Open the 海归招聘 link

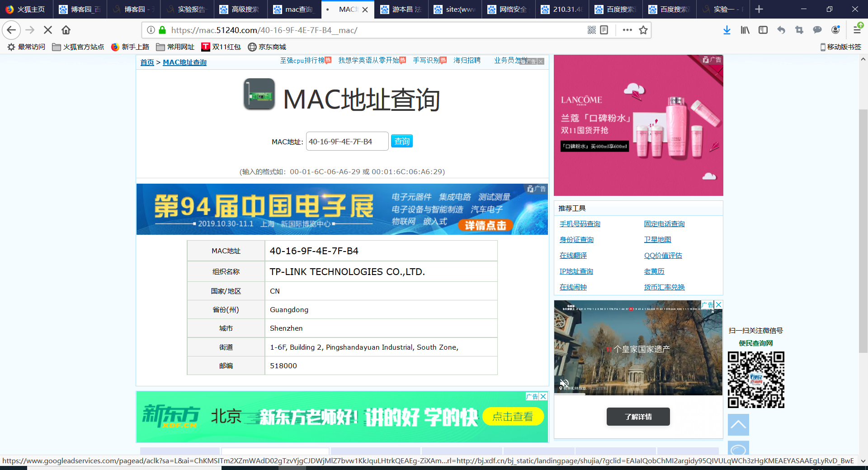pyautogui.click(x=467, y=61)
